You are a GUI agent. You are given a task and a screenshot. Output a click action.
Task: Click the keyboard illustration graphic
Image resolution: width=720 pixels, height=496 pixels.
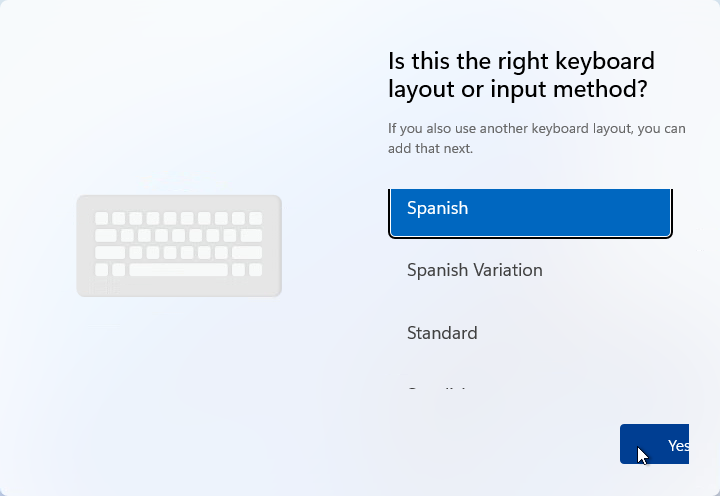click(179, 246)
